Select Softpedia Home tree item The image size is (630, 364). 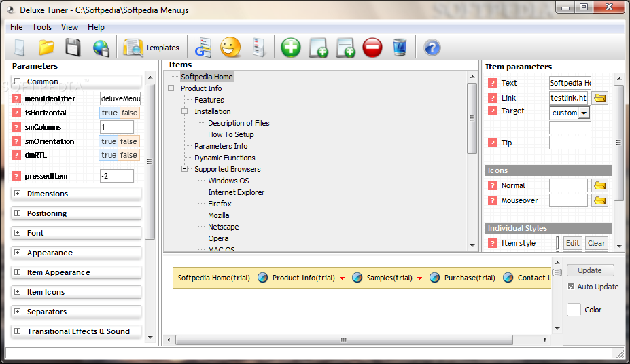(207, 77)
